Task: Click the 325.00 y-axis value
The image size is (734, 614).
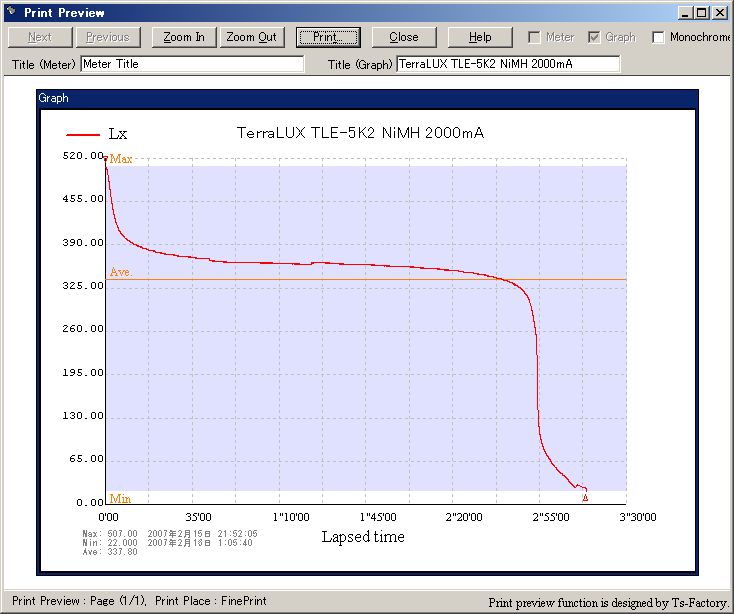Action: (x=83, y=285)
